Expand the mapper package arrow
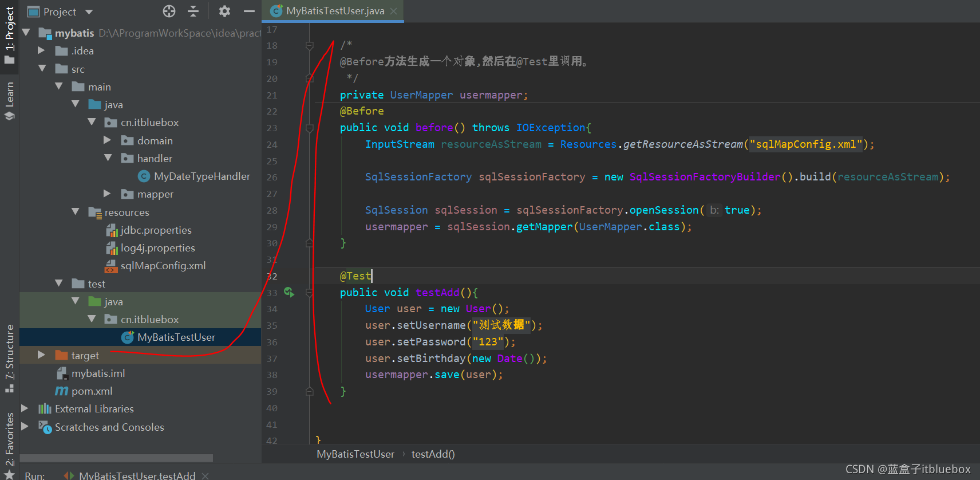This screenshot has height=480, width=980. tap(107, 194)
